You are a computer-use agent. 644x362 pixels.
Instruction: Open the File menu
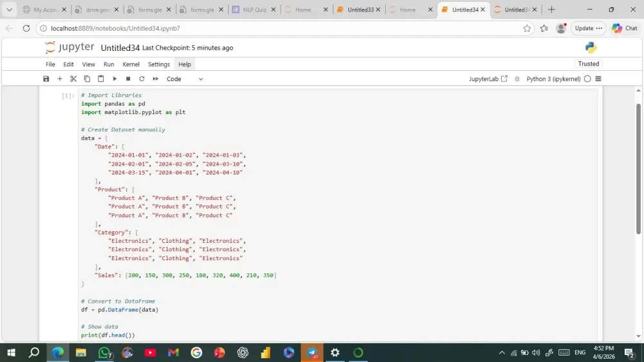(50, 64)
